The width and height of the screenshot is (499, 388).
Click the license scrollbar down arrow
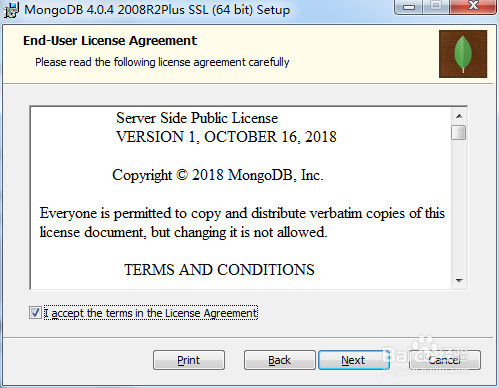point(459,281)
